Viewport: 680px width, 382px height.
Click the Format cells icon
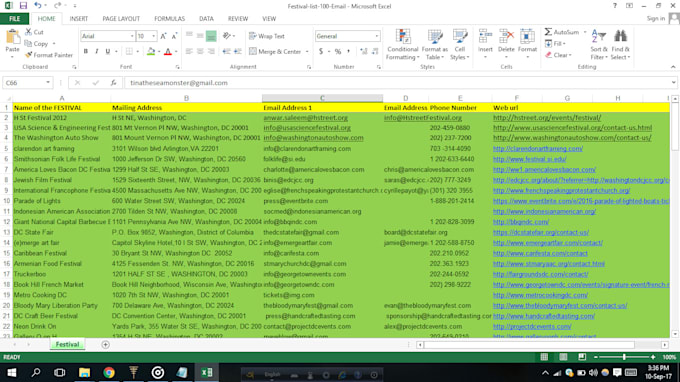527,36
